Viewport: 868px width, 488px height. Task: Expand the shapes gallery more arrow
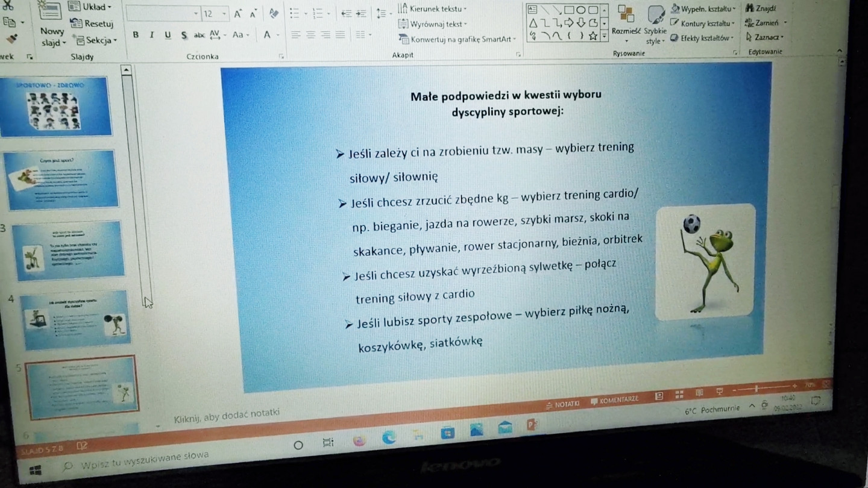[605, 37]
